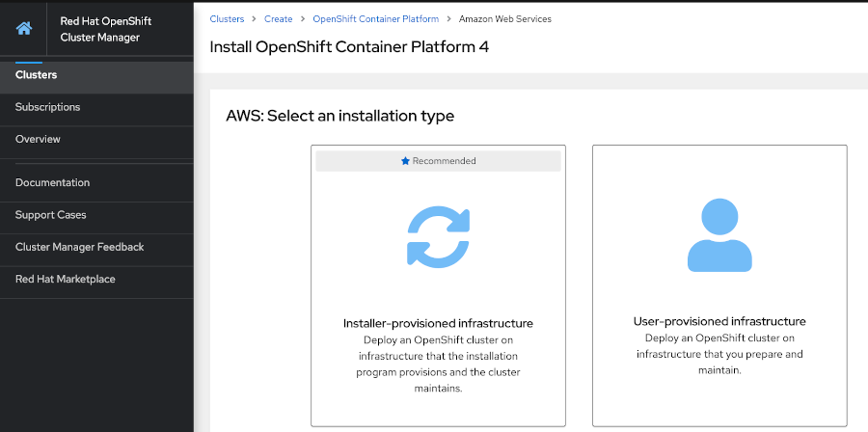The image size is (868, 432).
Task: Click the Recommended star icon
Action: coord(405,161)
